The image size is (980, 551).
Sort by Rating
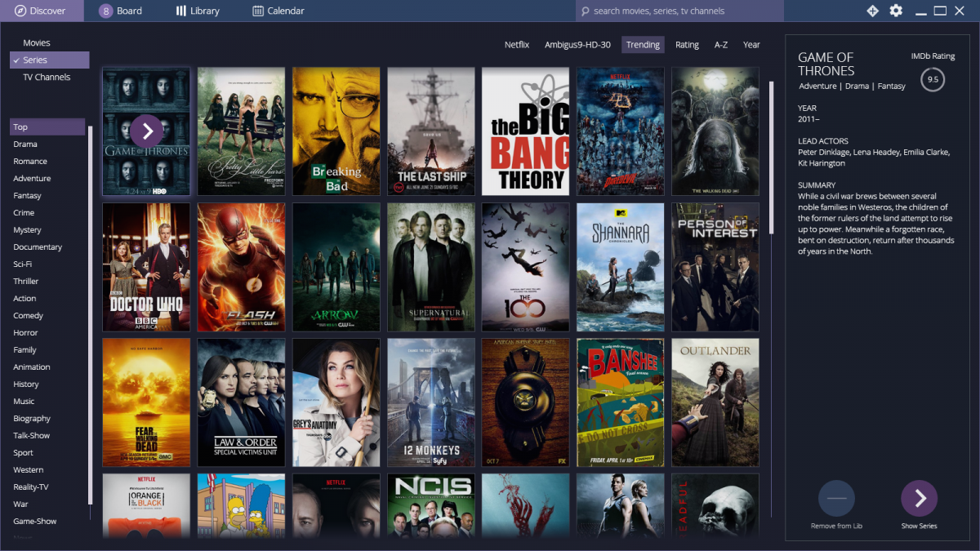(x=687, y=45)
